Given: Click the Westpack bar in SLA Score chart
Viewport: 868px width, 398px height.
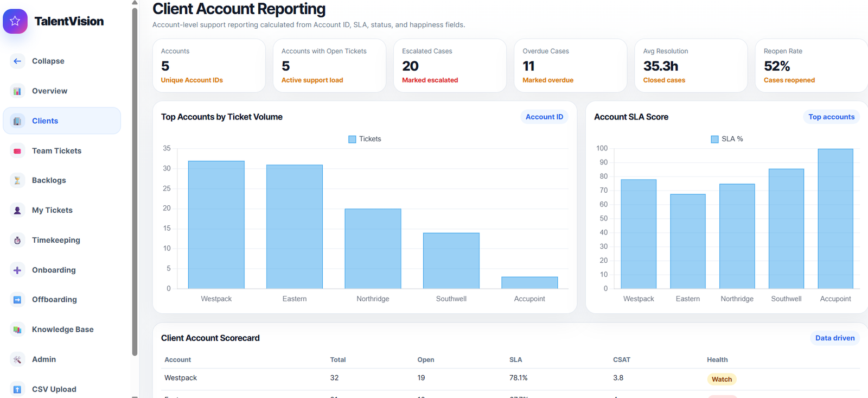Looking at the screenshot, I should click(639, 234).
